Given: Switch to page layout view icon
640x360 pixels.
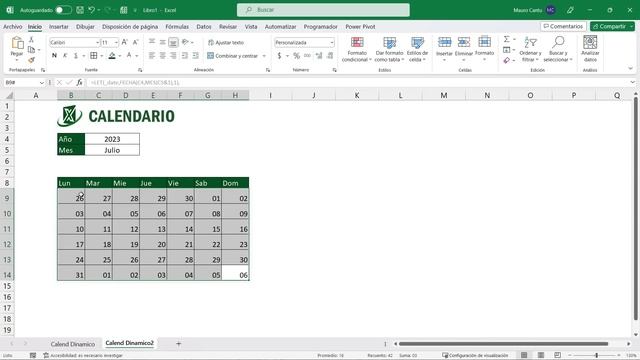Looking at the screenshot, I should tap(541, 356).
